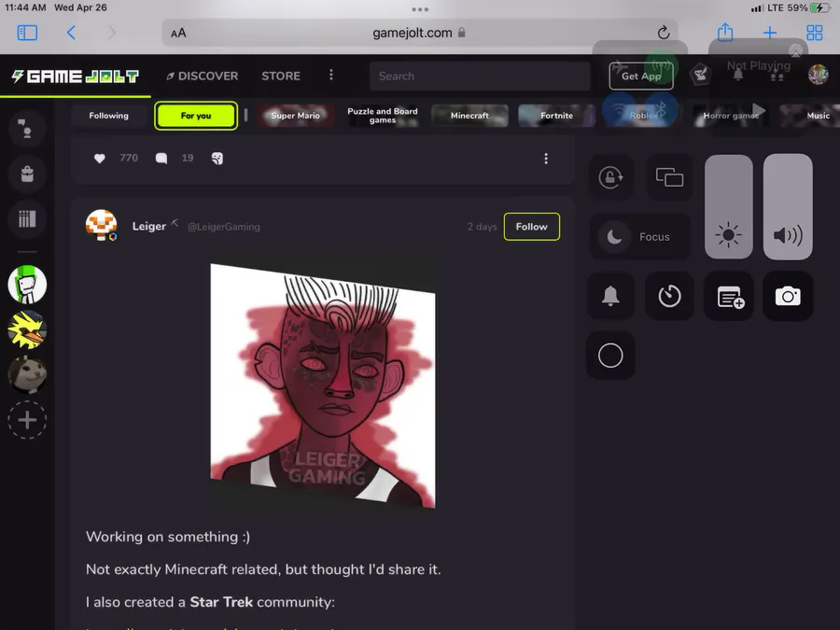Open the Minecraft community tab

coord(469,115)
